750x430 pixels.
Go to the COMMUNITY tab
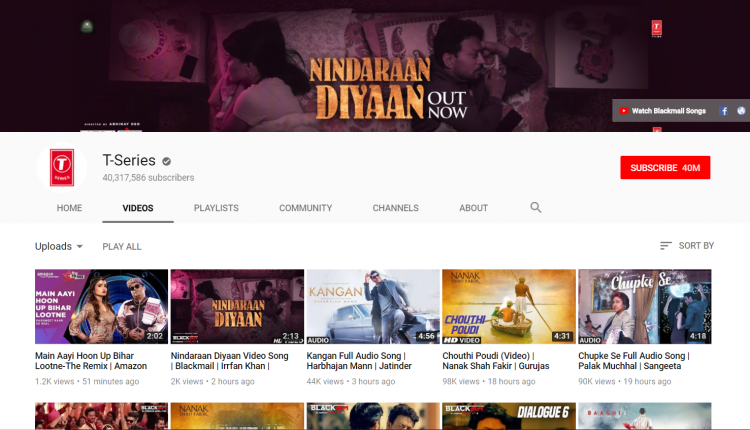point(306,208)
